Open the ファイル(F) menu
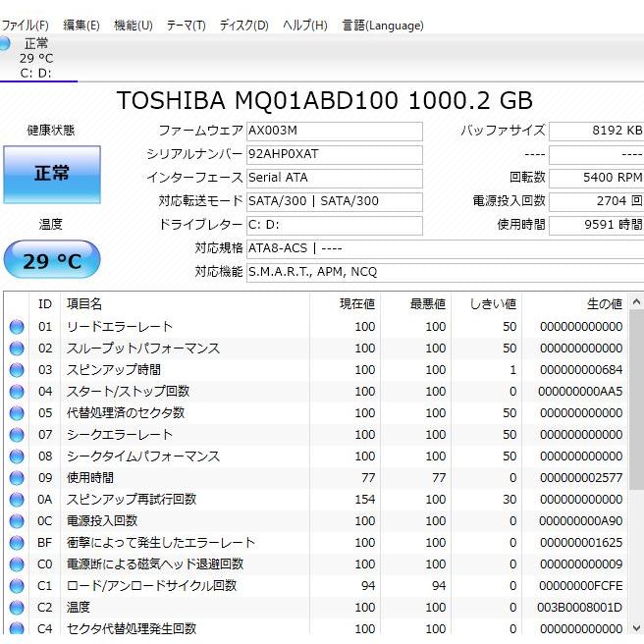 click(x=25, y=26)
